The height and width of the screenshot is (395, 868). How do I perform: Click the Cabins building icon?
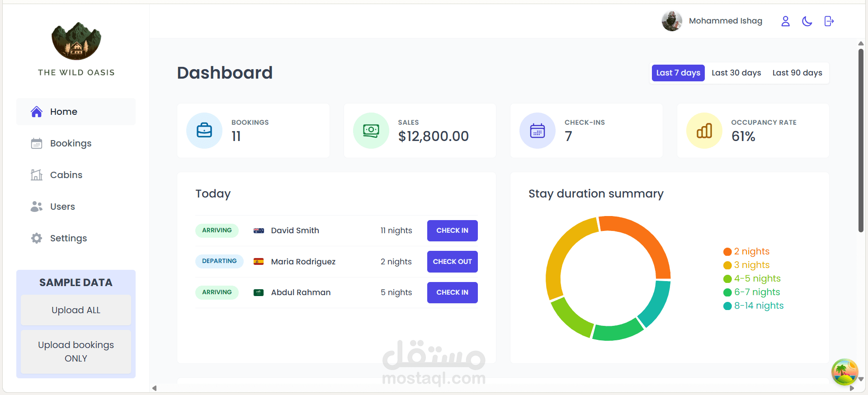(x=37, y=175)
